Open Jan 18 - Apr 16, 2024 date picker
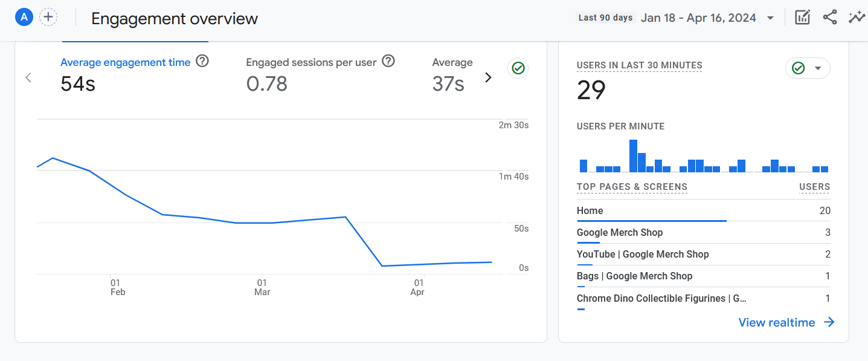The height and width of the screenshot is (361, 868). [698, 18]
